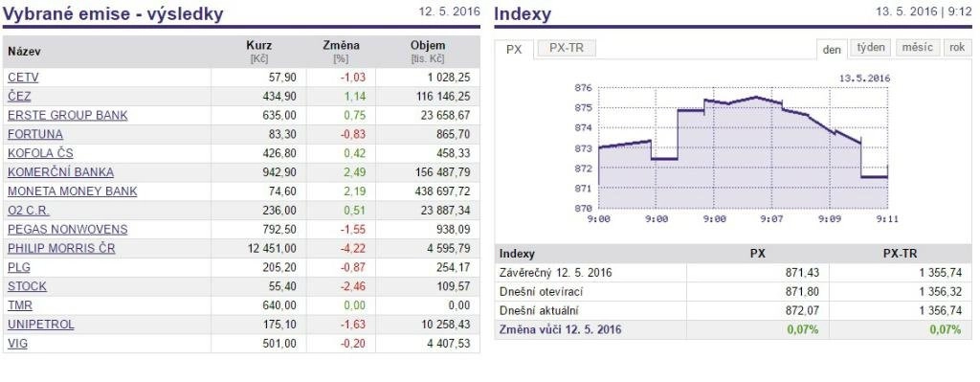Show chart for rok period
Viewport: 980px width, 382px height.
point(957,48)
